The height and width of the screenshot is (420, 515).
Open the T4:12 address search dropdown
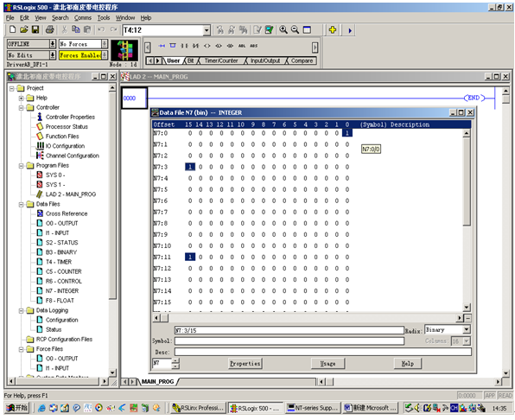click(x=207, y=30)
